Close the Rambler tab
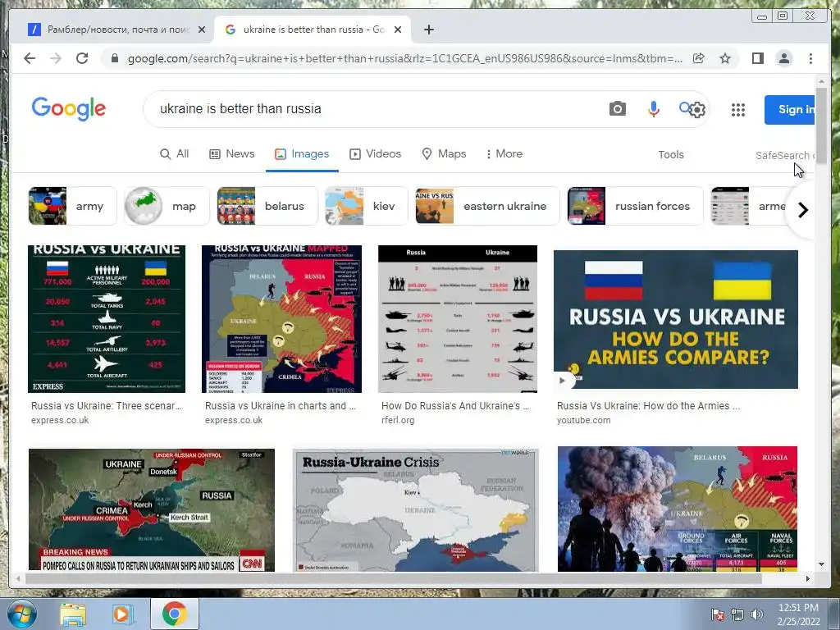Image resolution: width=840 pixels, height=630 pixels. pyautogui.click(x=202, y=30)
